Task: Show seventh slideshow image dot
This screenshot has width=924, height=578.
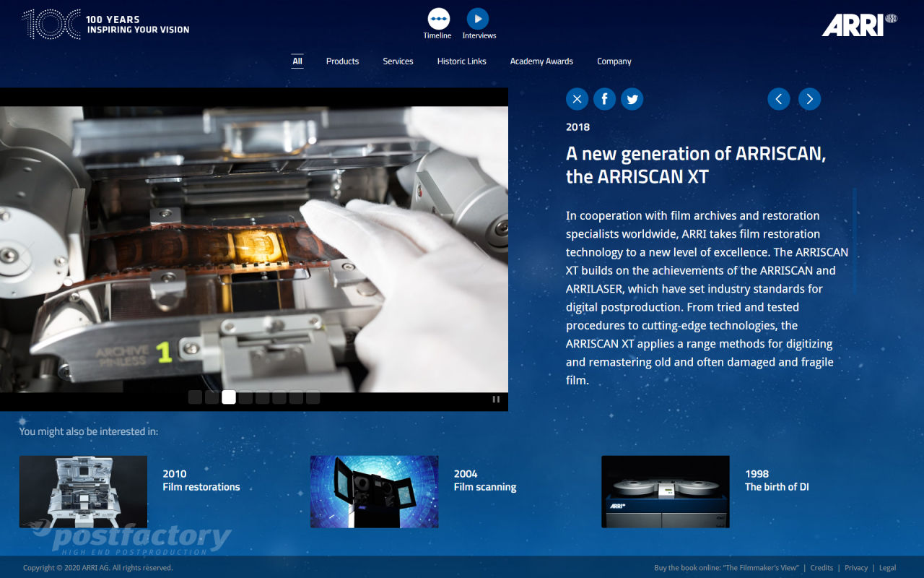Action: 296,397
